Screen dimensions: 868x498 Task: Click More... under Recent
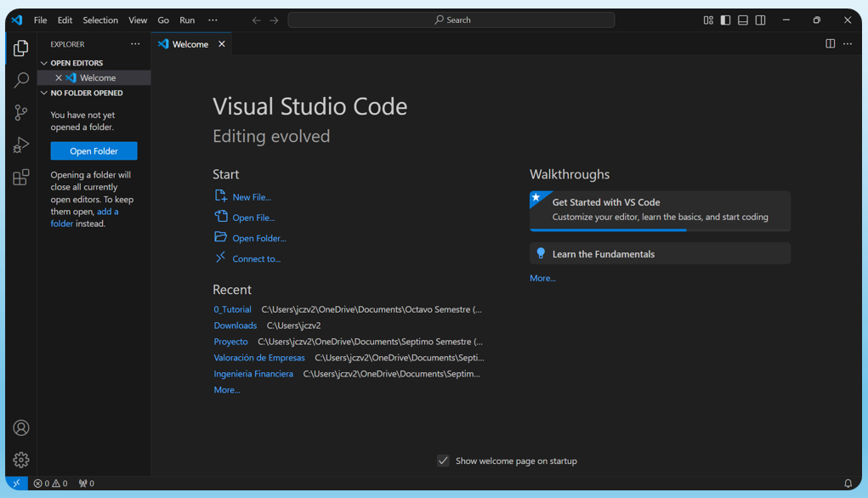[227, 389]
